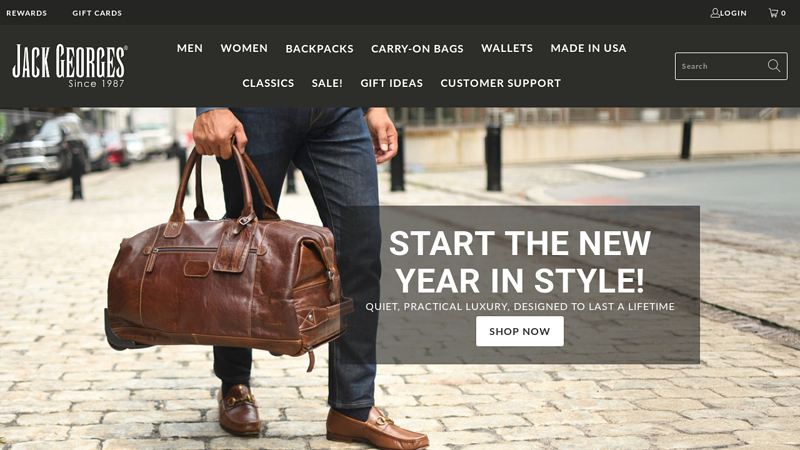Open the Women menu

(244, 48)
